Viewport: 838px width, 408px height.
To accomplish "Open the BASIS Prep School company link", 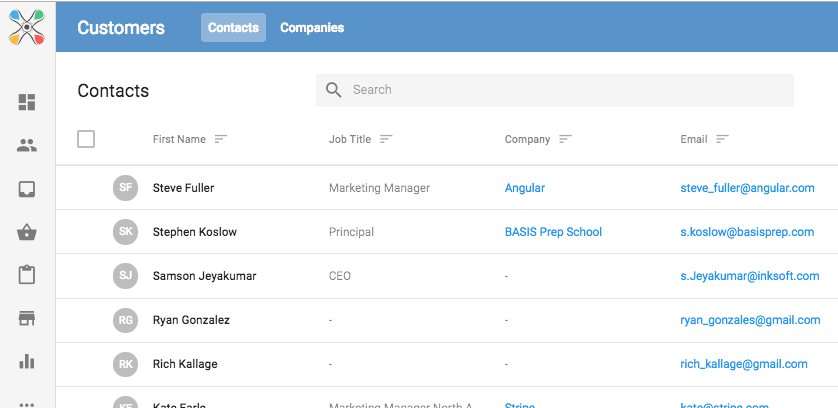I will click(553, 232).
